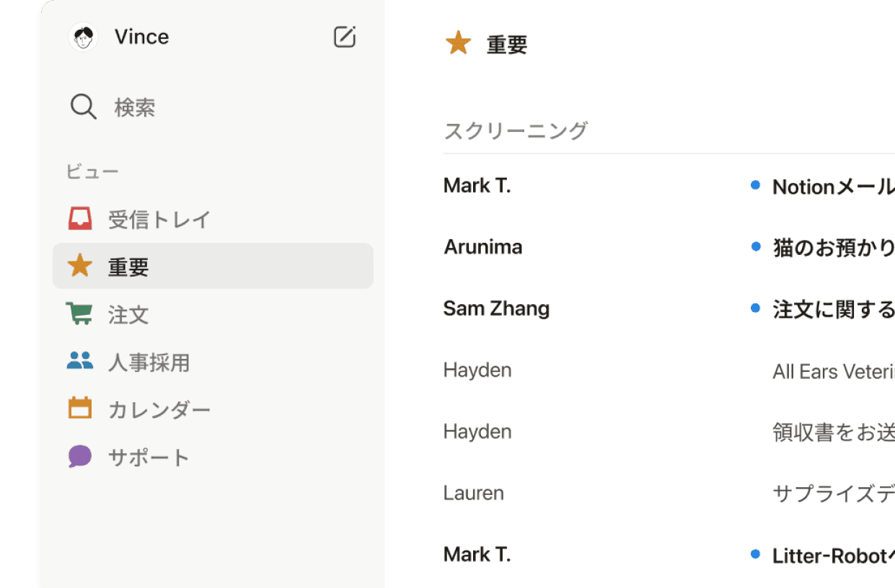Click the purple support chat bubble icon

(80, 456)
